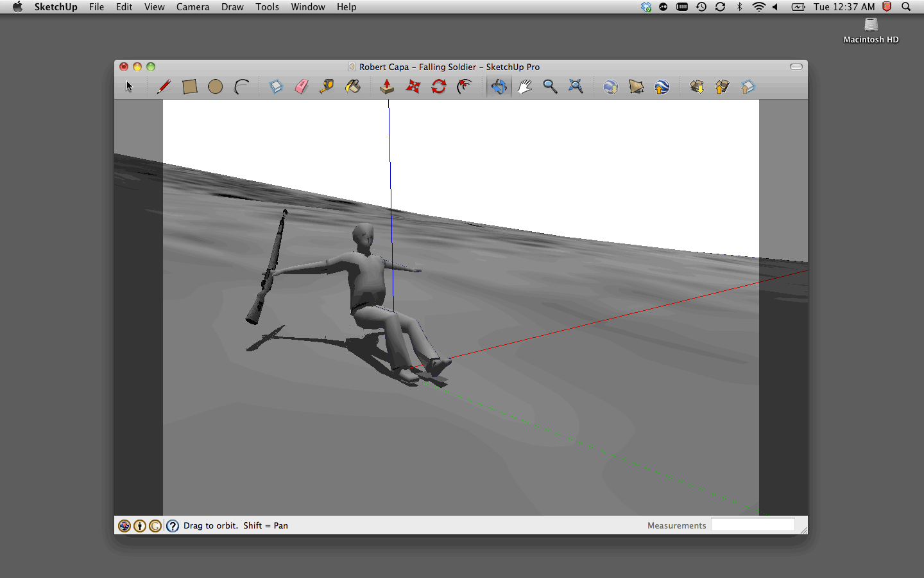
Task: Select the highlighted Orbit tool
Action: [x=499, y=87]
